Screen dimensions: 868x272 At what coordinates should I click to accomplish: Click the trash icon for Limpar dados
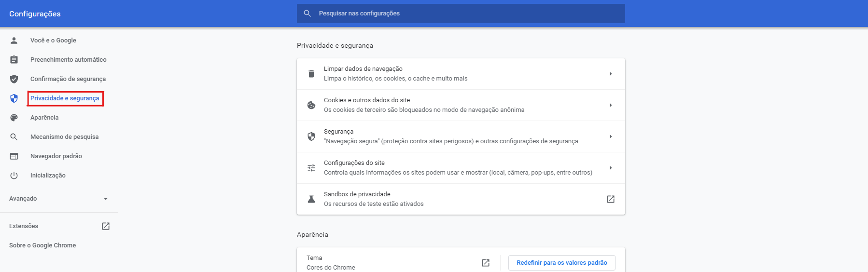(311, 74)
